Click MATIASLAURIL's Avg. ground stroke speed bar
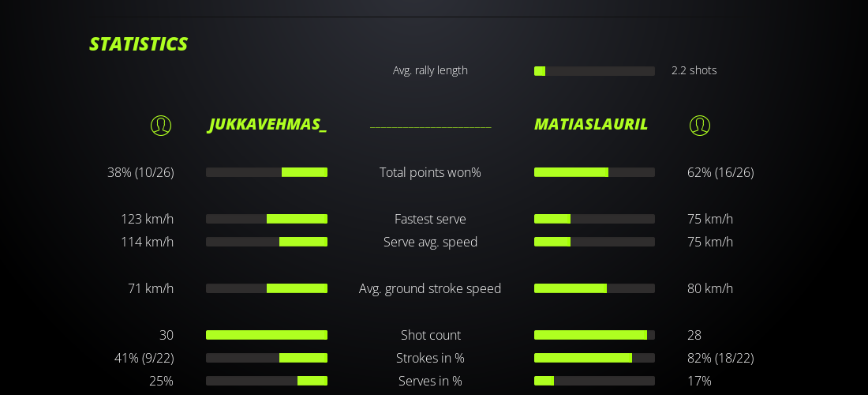The height and width of the screenshot is (395, 868). pyautogui.click(x=594, y=288)
